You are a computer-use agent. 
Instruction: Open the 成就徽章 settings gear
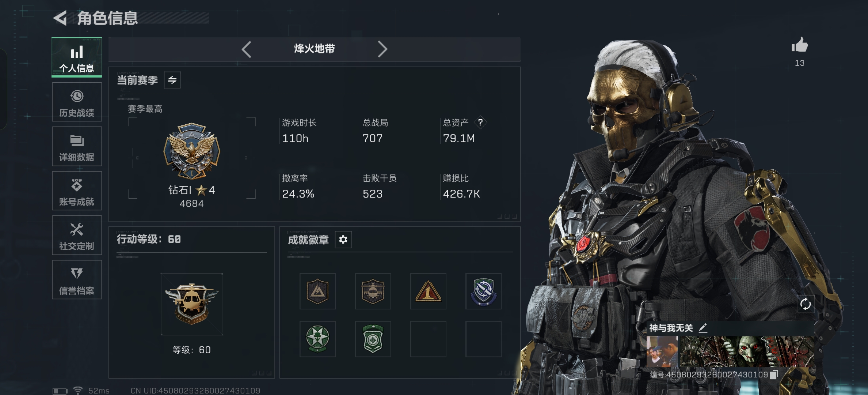coord(343,240)
